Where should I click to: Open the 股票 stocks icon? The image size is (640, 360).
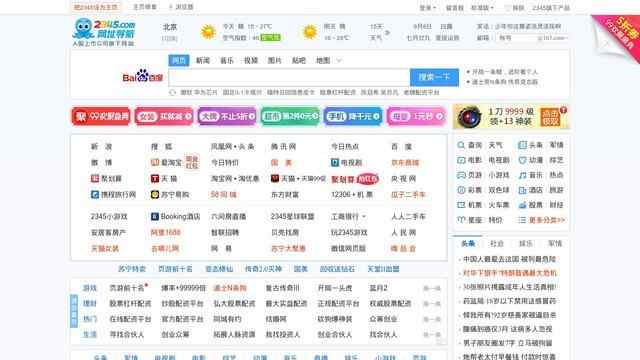tap(522, 205)
